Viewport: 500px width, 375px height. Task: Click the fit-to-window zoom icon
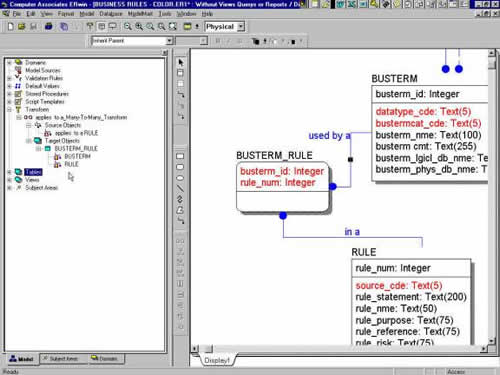173,26
